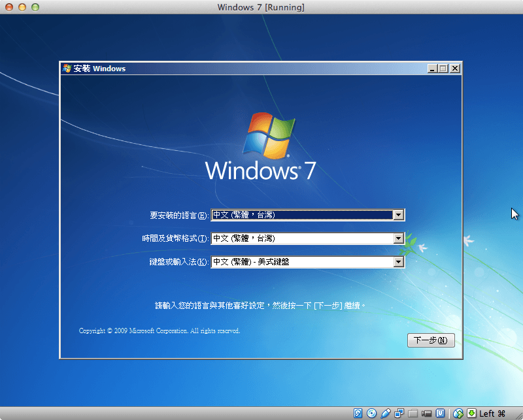Open the 時間及貨幣格式 format dropdown
Screen dimensions: 523x420
coord(399,238)
